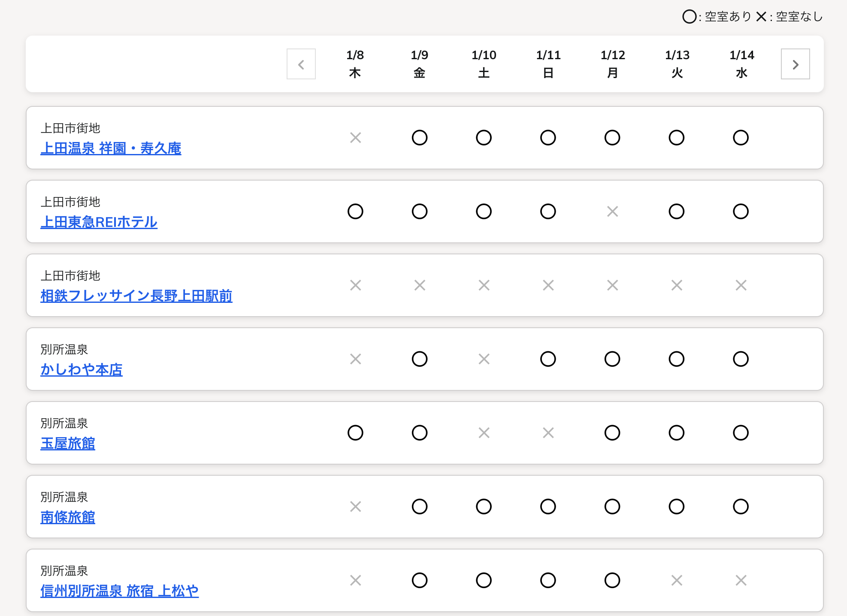The image size is (847, 616).
Task: Open かしわや本店 hotel link
Action: tap(82, 370)
